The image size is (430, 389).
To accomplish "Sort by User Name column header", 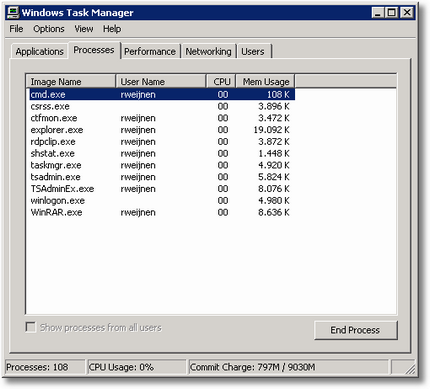I will pos(161,82).
